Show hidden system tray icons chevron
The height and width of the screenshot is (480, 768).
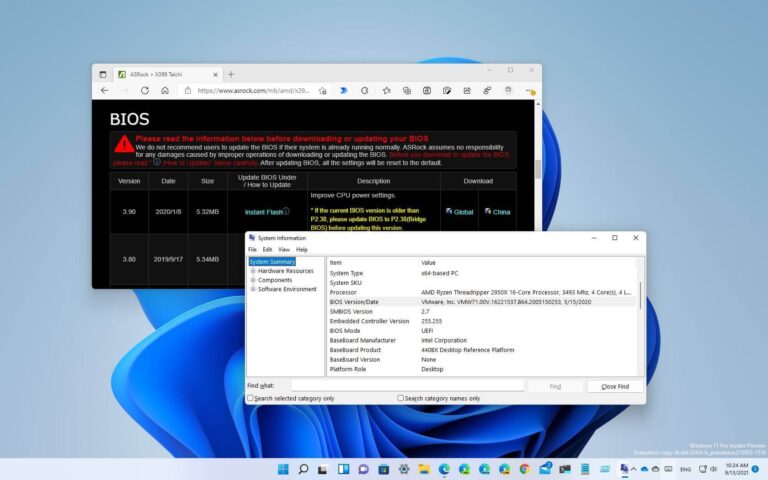(633, 469)
